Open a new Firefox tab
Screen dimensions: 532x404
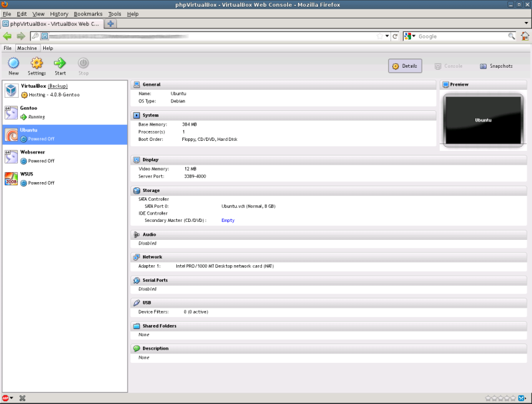click(x=110, y=24)
